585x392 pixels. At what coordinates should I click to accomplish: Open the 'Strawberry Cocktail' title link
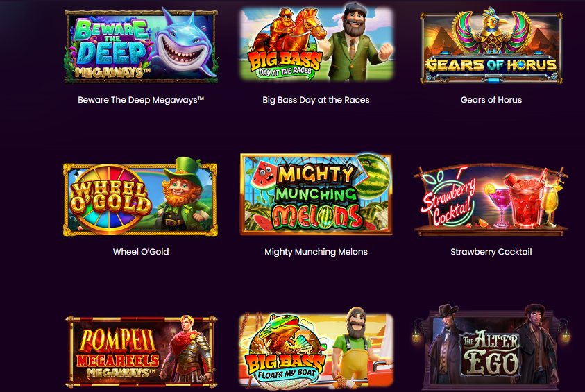[491, 252]
